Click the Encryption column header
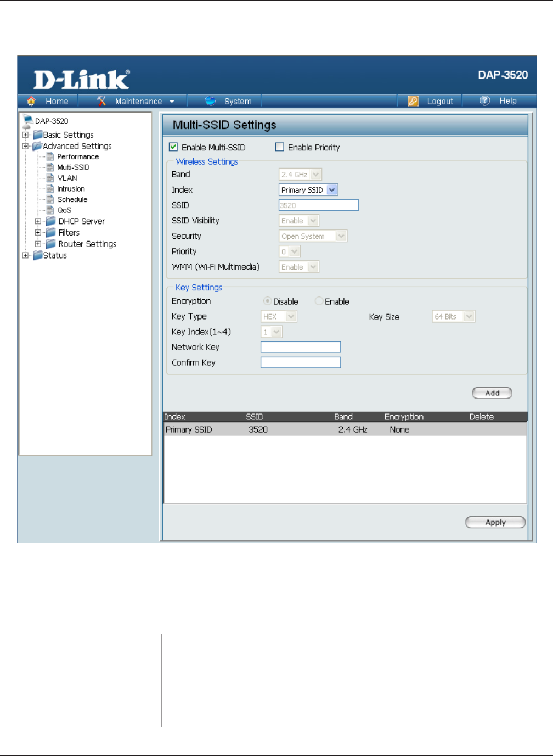Image resolution: width=553 pixels, height=756 pixels. pos(404,417)
